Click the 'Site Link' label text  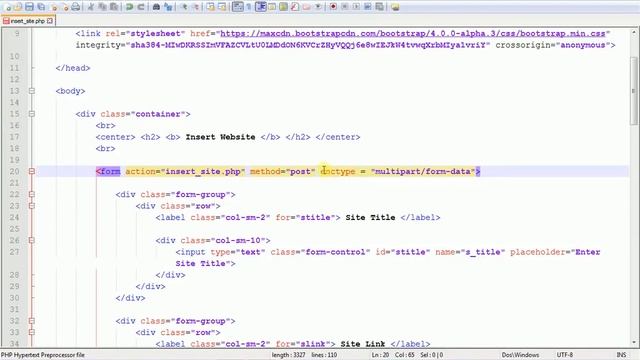click(x=363, y=344)
